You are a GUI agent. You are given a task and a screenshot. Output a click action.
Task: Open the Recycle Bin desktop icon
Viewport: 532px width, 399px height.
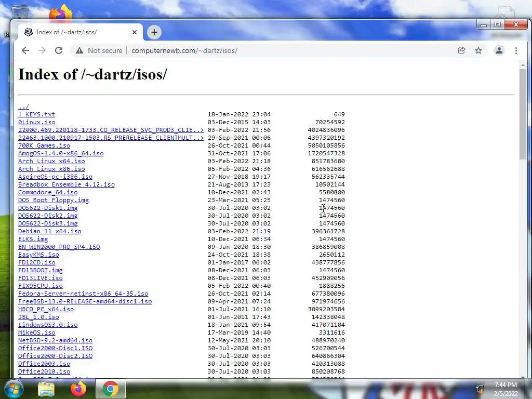tap(20, 12)
